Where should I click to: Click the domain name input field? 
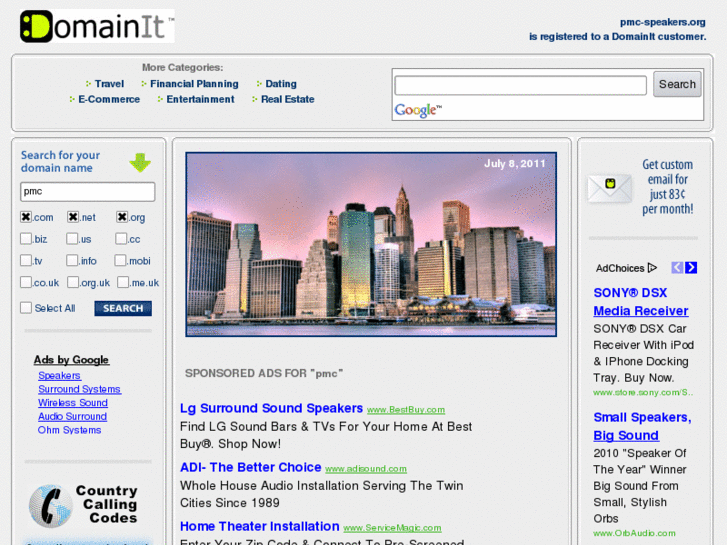[x=88, y=191]
